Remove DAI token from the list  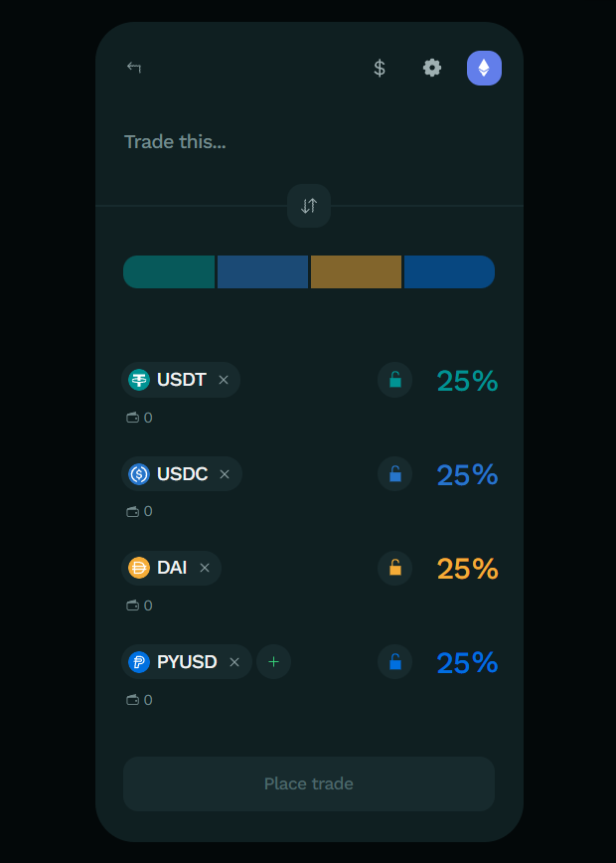click(x=205, y=568)
